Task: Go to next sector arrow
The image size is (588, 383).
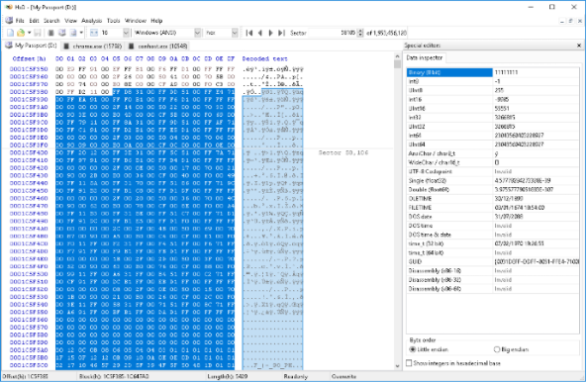Action: [x=270, y=33]
